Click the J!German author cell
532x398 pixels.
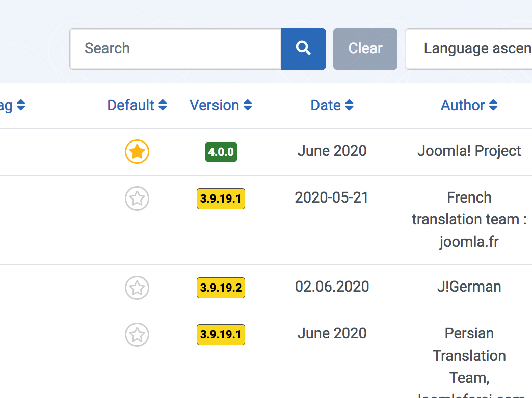pos(469,287)
